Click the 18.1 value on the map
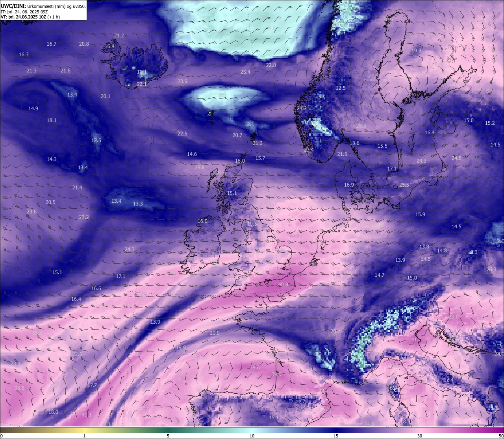This screenshot has height=439, width=504. coord(52,120)
